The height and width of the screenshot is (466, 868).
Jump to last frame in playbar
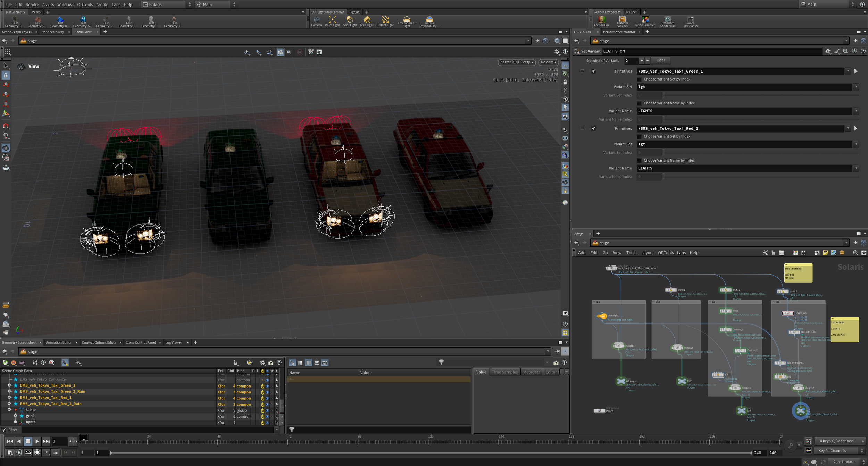(46, 441)
